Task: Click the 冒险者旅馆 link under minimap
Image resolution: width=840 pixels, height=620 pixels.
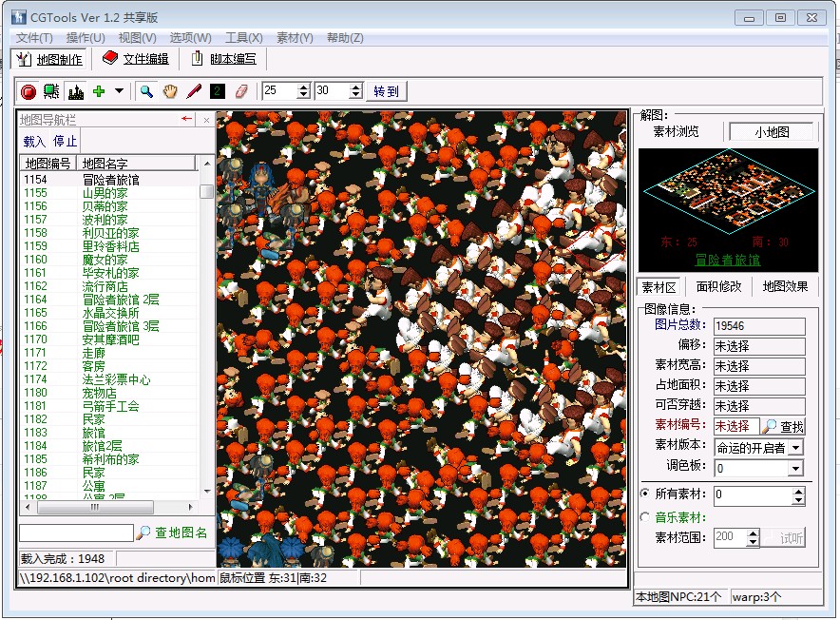Action: coord(728,261)
